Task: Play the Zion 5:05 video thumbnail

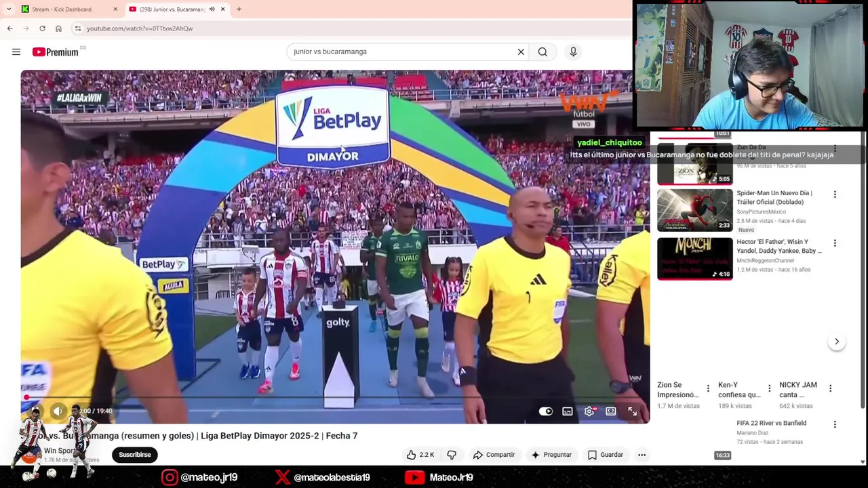Action: pos(694,163)
